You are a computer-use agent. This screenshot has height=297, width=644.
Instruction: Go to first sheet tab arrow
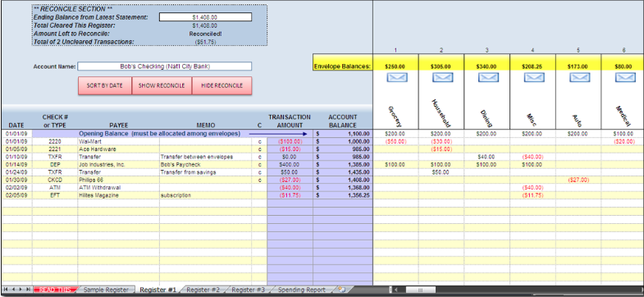click(x=6, y=290)
